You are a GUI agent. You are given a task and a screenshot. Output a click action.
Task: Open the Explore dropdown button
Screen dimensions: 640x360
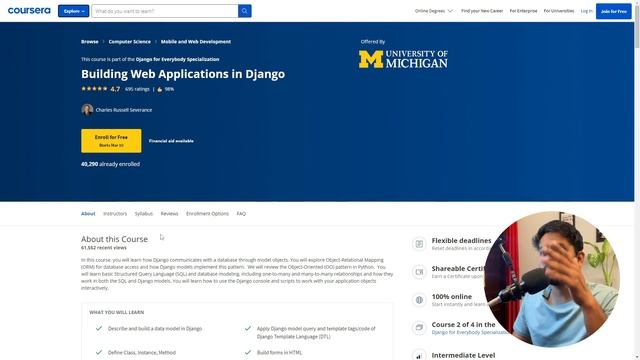click(73, 11)
